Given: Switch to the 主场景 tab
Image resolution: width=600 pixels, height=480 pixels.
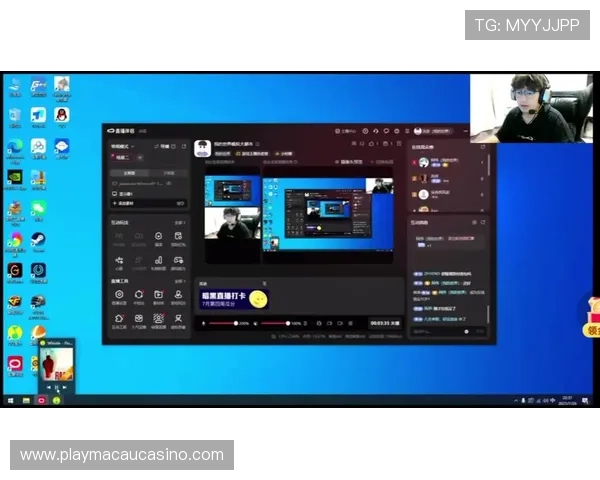Looking at the screenshot, I should pos(130,172).
